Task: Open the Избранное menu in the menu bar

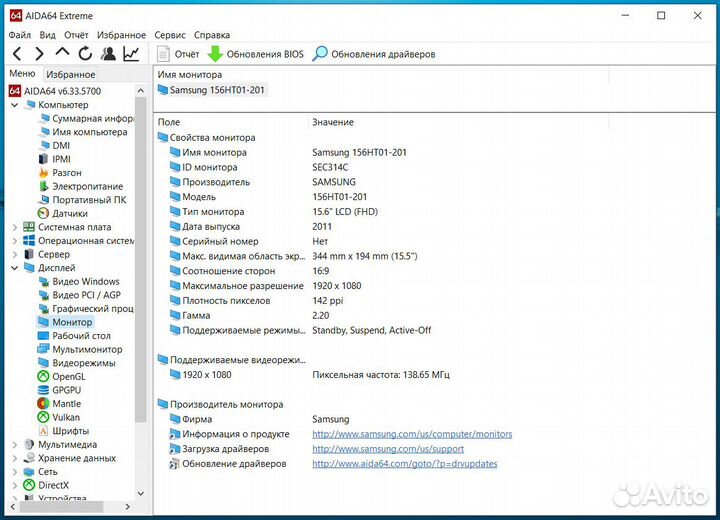Action: pyautogui.click(x=121, y=35)
